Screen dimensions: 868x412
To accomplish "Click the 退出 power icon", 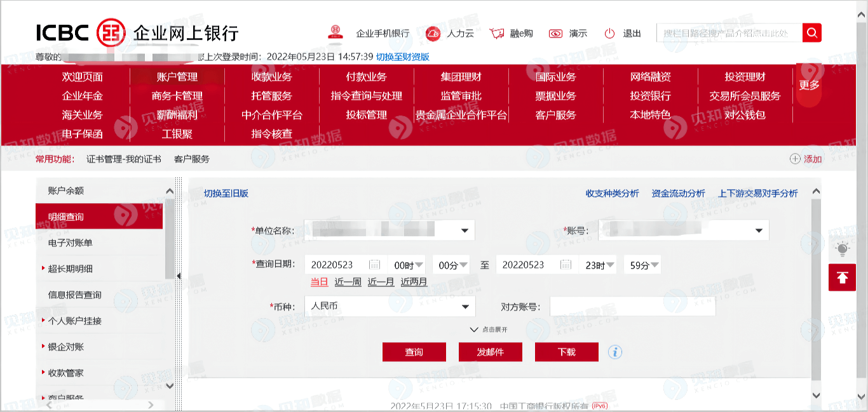I will (610, 34).
